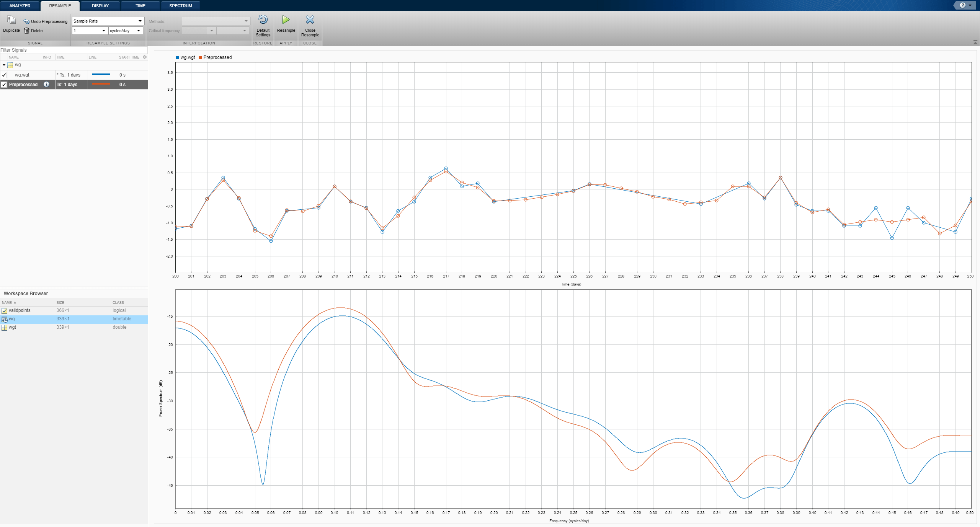Open the sample rate value dropdown
This screenshot has width=980, height=527.
point(103,31)
